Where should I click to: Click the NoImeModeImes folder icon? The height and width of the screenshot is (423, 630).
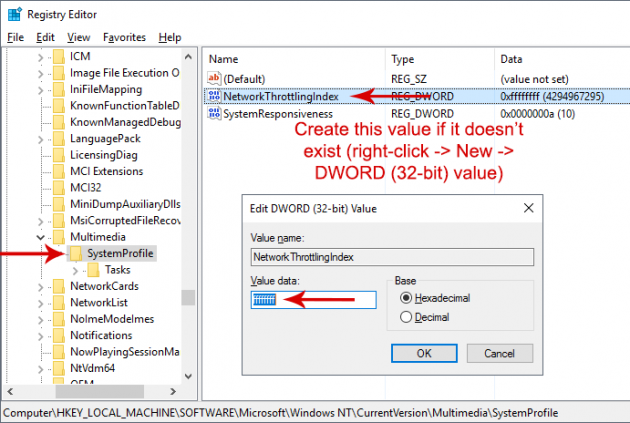click(59, 319)
